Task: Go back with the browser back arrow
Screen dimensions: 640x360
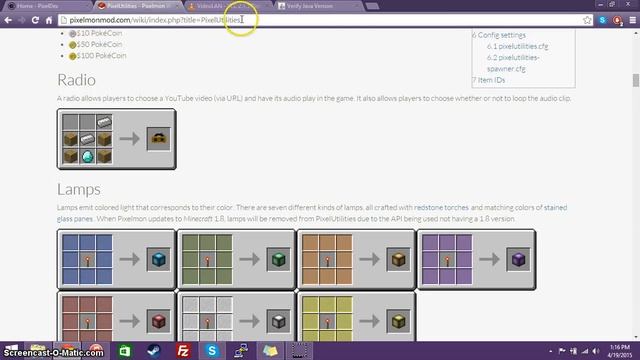Action: [x=8, y=20]
